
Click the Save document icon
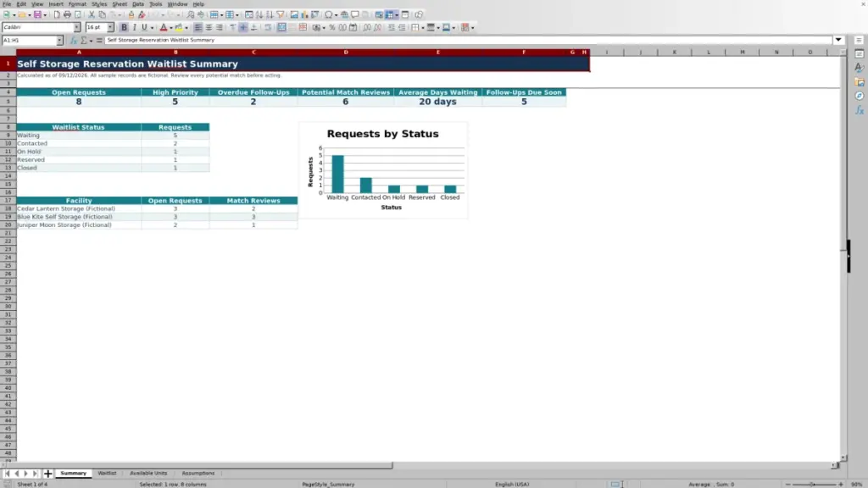[37, 15]
